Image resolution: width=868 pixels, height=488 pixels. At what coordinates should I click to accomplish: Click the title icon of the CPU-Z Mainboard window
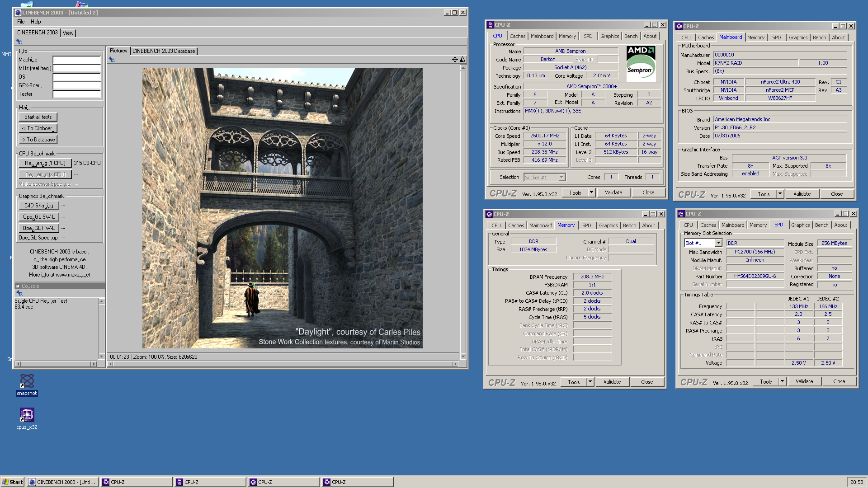[x=679, y=26]
